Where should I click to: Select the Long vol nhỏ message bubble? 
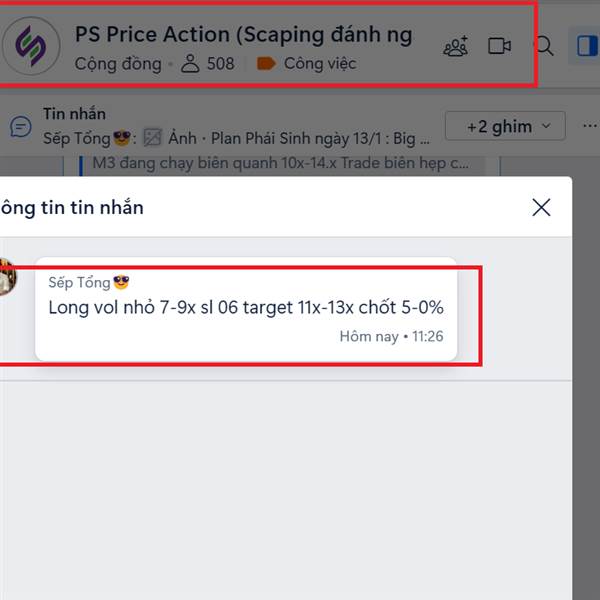coord(246,309)
